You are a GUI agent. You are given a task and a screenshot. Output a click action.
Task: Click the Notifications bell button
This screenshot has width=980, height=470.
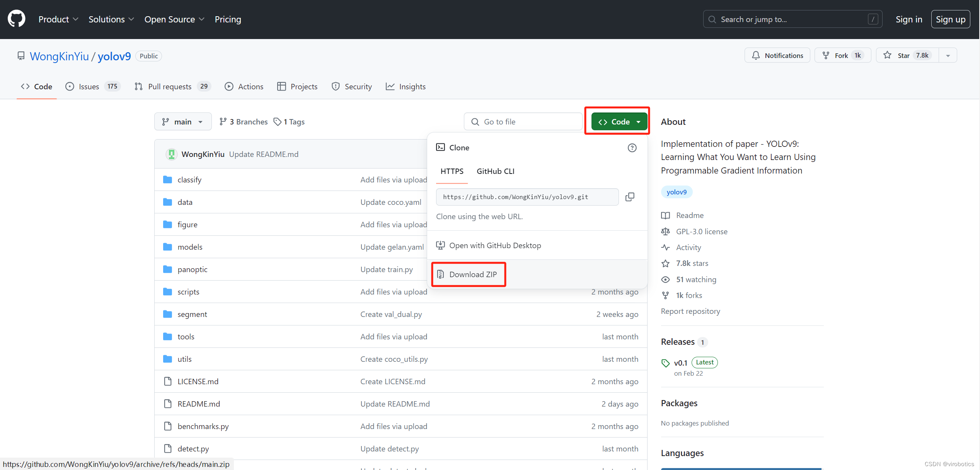coord(777,55)
